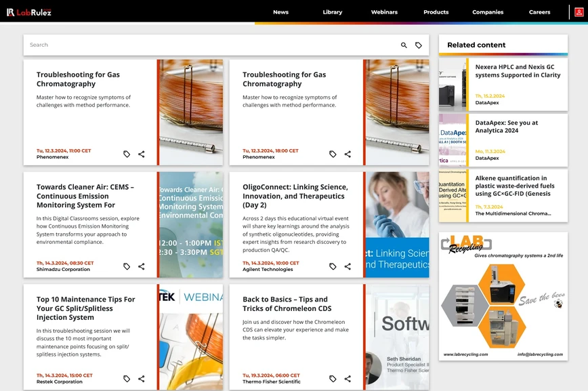The height and width of the screenshot is (391, 588).
Task: Tag the Shimadzu Towards Cleaner Air webinar
Action: (x=127, y=266)
